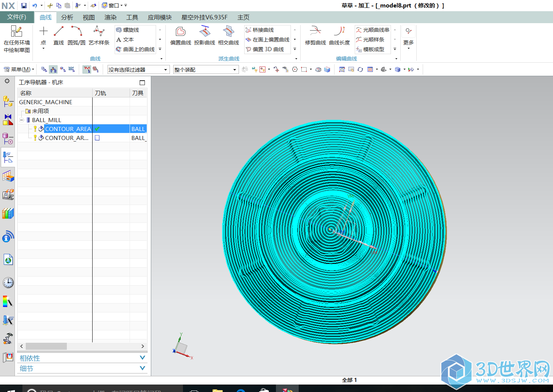This screenshot has height=392, width=553.
Task: Click the Copy icon in quick access bar
Action: [59, 6]
